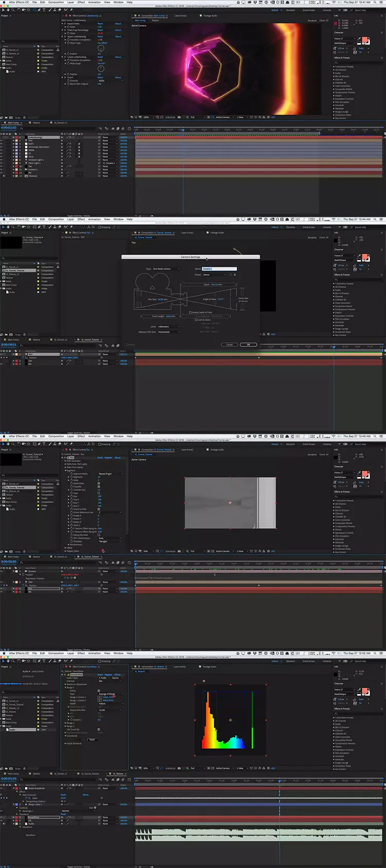Select the Eraser tool in the 12:52 AM window
Screen dimensions: 386x868
60,661
